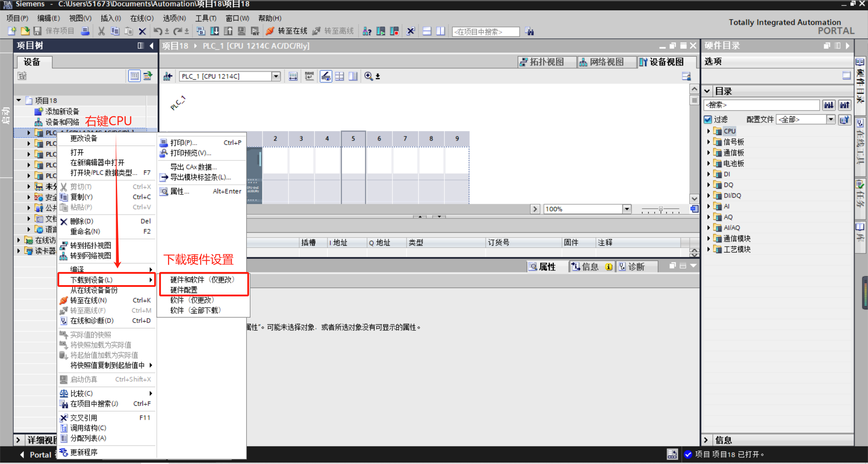Image resolution: width=868 pixels, height=464 pixels.
Task: Open PLC_1 [CPU 1214C] device dropdown
Action: tap(276, 76)
